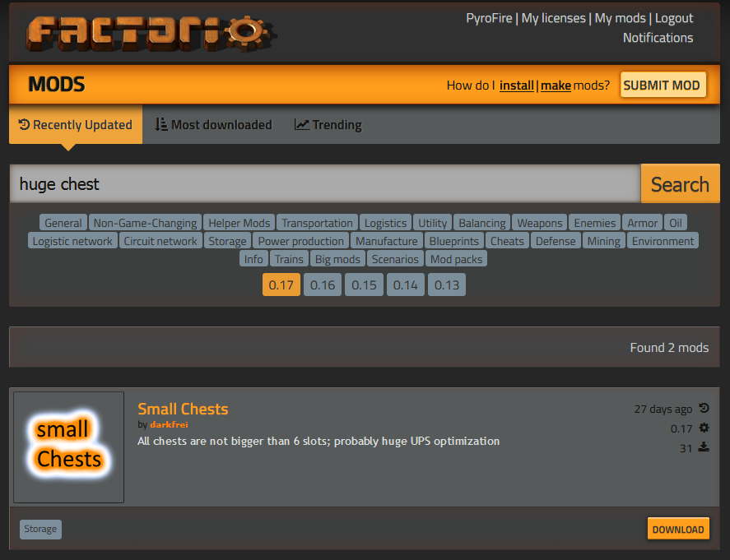
Task: Click the recently-updated clock icon on Small Chests
Action: [x=704, y=409]
